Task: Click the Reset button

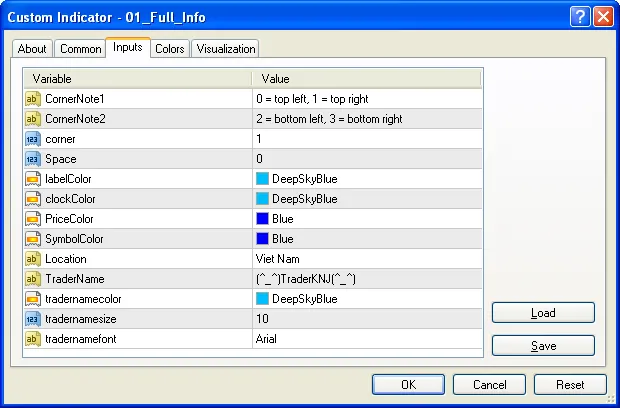Action: tap(570, 385)
